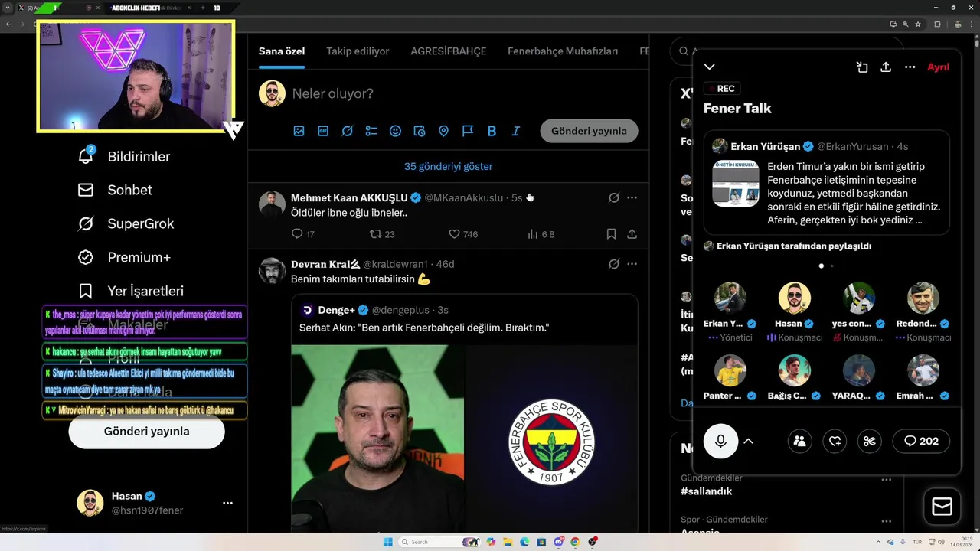
Task: Repost Mehmet Kaan AKKUŞLU's post
Action: click(x=375, y=234)
